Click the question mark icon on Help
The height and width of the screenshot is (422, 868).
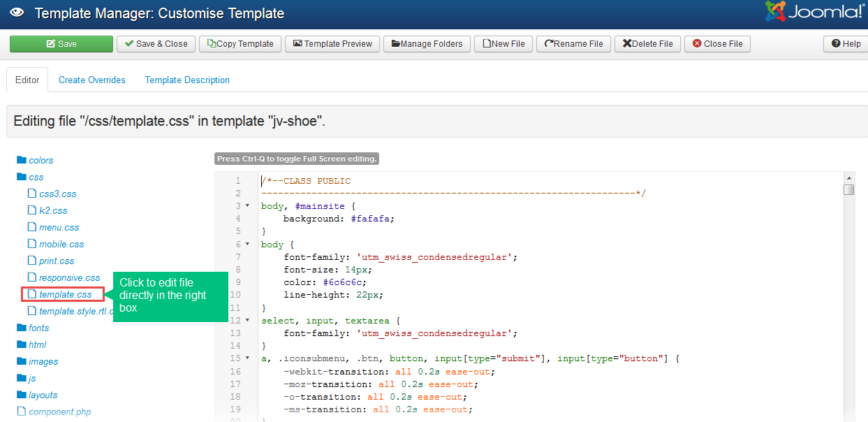click(x=835, y=44)
